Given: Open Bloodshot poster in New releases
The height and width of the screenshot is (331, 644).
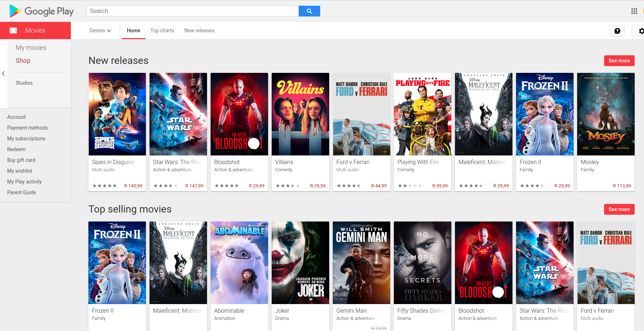Looking at the screenshot, I should (239, 114).
